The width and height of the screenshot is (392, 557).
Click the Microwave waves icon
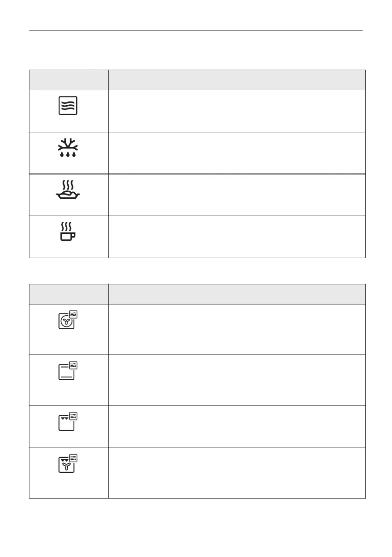[69, 107]
